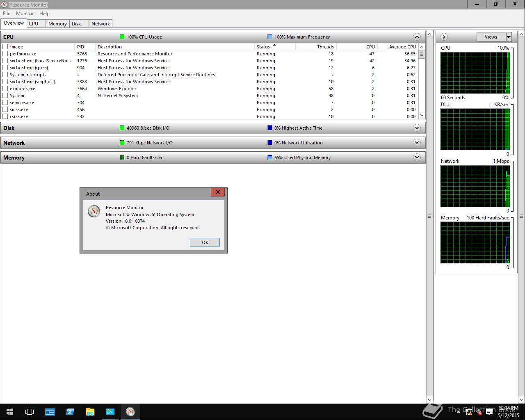The height and width of the screenshot is (420, 525).
Task: Click the CPU Usage green indicator
Action: (122, 37)
